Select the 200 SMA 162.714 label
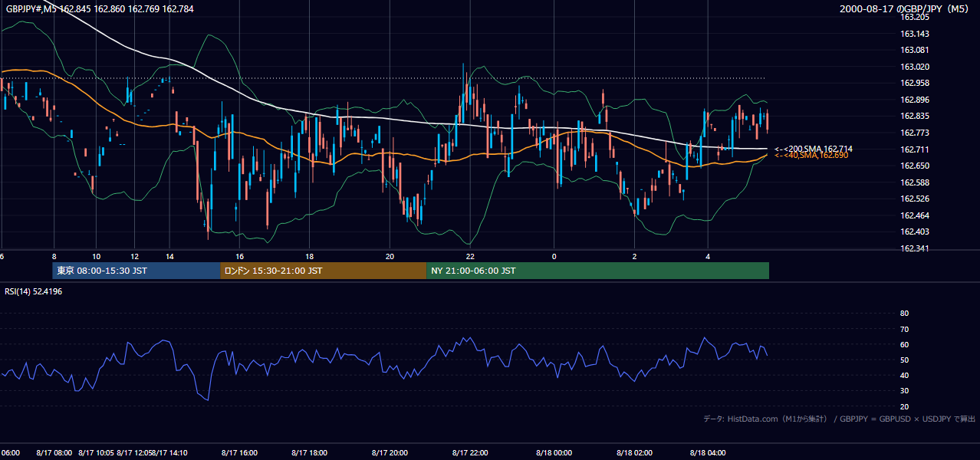 tap(814, 148)
